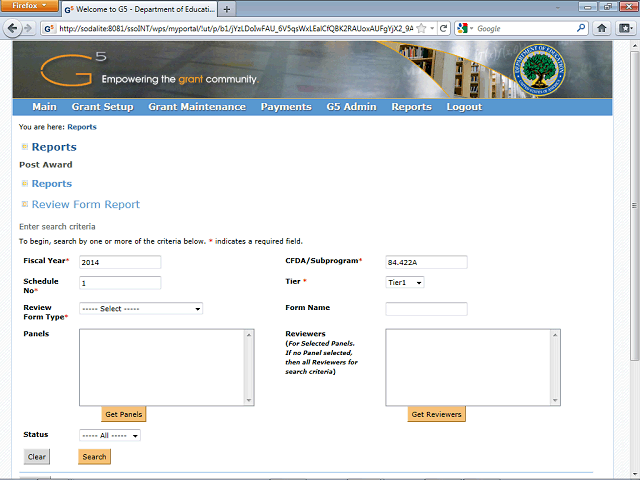Open the browser home page icon
640x480 pixels.
(602, 29)
